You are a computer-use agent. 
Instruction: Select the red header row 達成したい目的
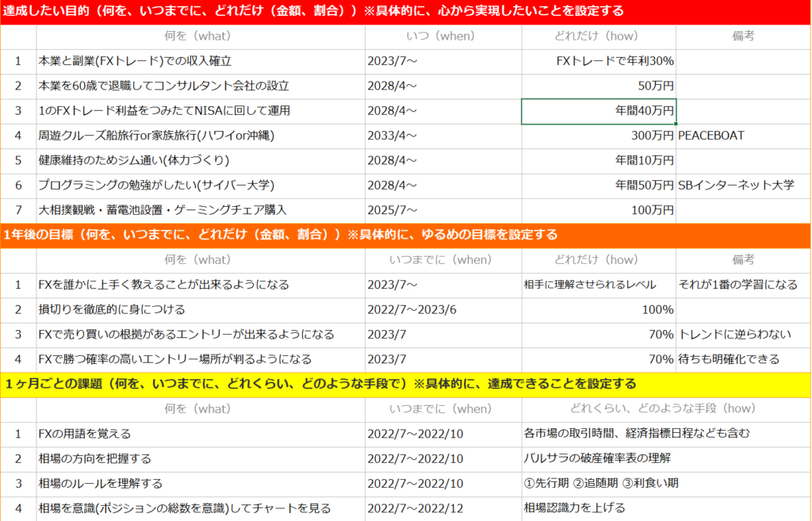click(x=406, y=11)
